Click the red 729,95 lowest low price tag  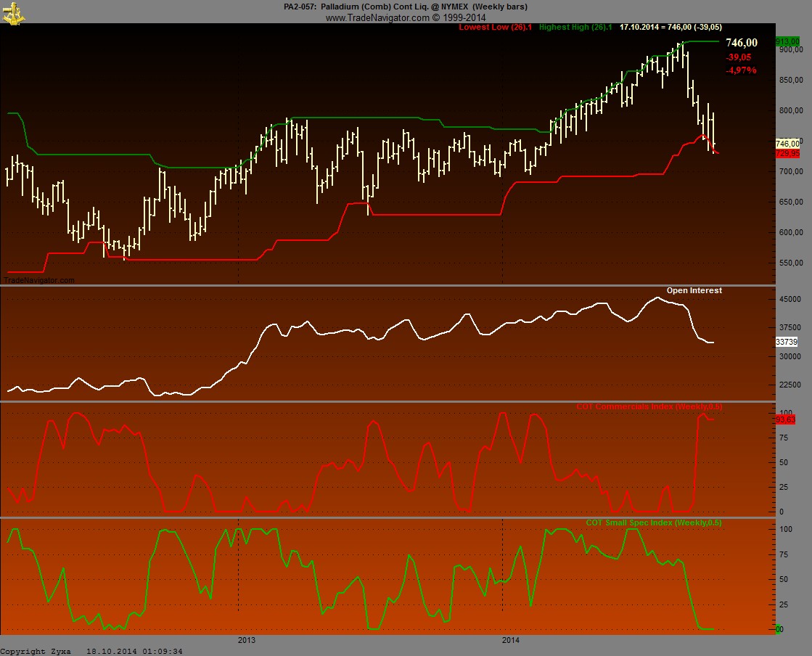pyautogui.click(x=787, y=153)
